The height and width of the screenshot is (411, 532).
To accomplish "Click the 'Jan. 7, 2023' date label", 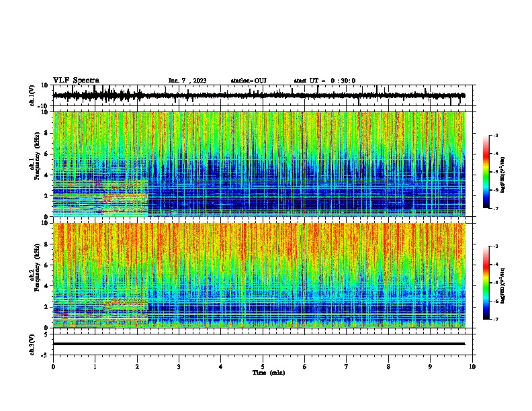I will point(187,81).
